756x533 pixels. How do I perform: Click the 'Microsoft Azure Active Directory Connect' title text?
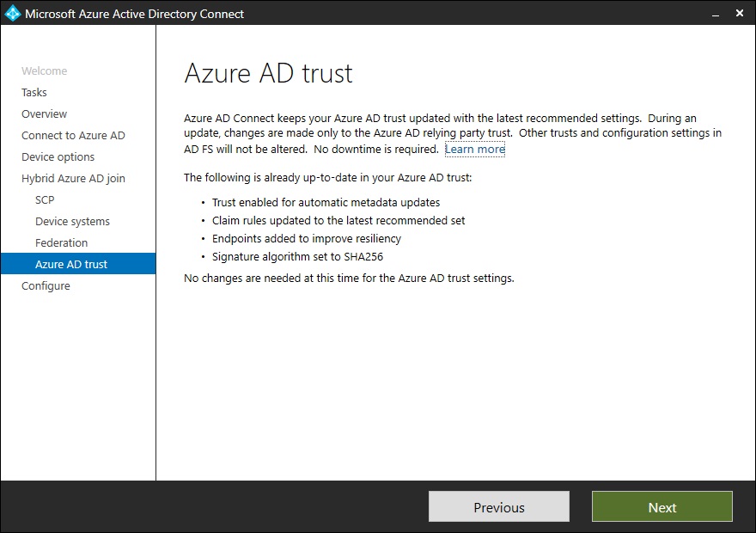pyautogui.click(x=135, y=14)
